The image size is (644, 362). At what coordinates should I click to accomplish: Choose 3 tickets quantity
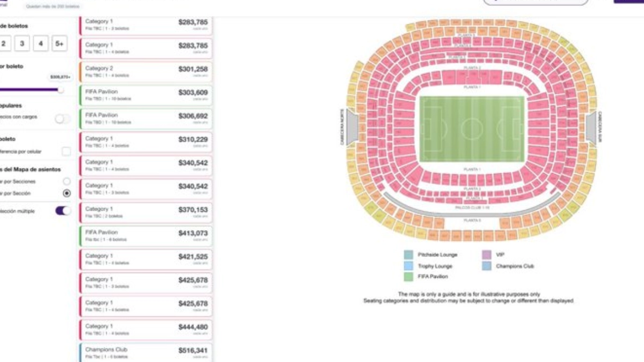[22, 44]
